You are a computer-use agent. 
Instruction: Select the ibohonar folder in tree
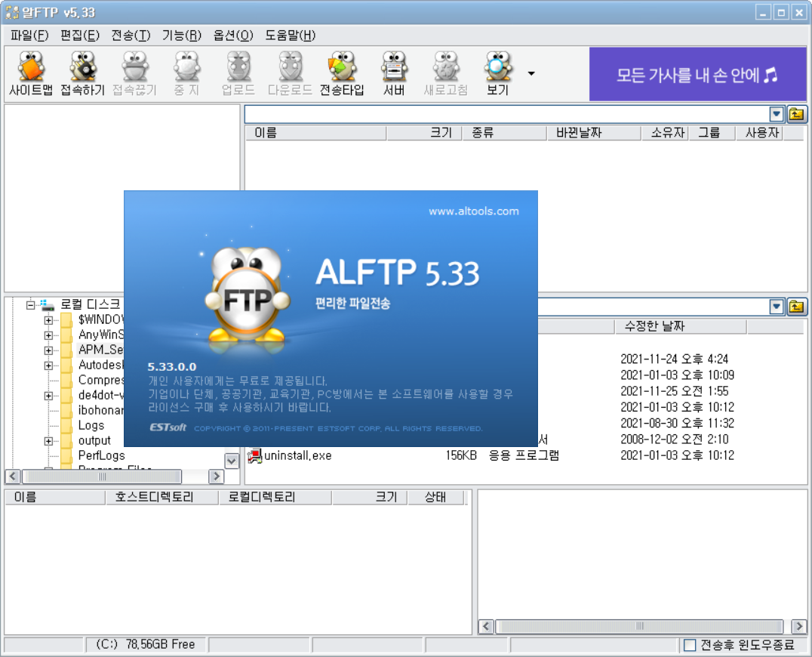101,410
